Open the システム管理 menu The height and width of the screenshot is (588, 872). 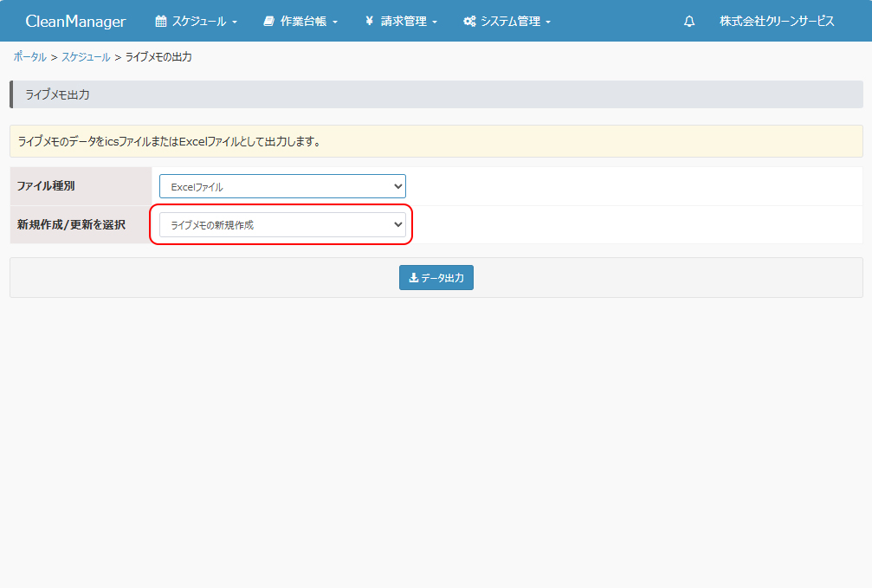tap(507, 21)
